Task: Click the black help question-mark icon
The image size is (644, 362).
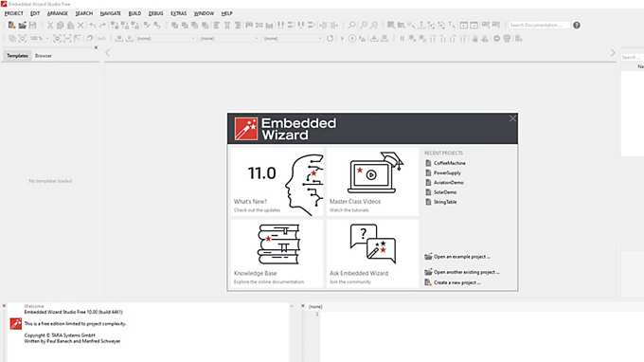Action: click(x=577, y=25)
